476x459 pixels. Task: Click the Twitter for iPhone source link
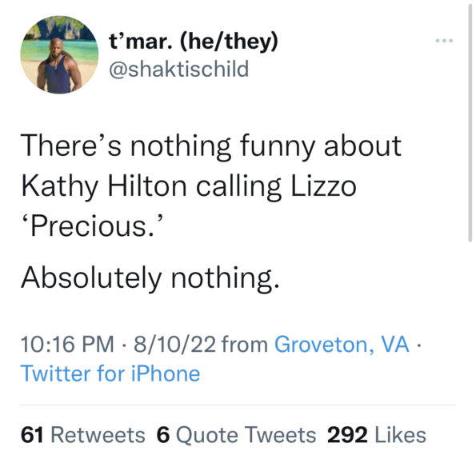coord(110,373)
